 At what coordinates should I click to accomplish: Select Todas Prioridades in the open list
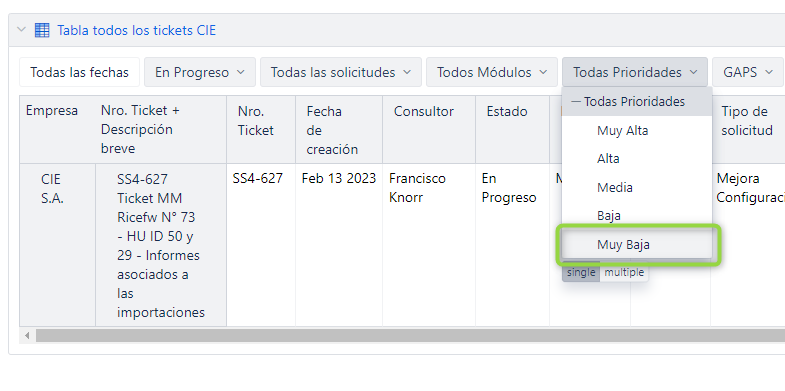[x=636, y=102]
